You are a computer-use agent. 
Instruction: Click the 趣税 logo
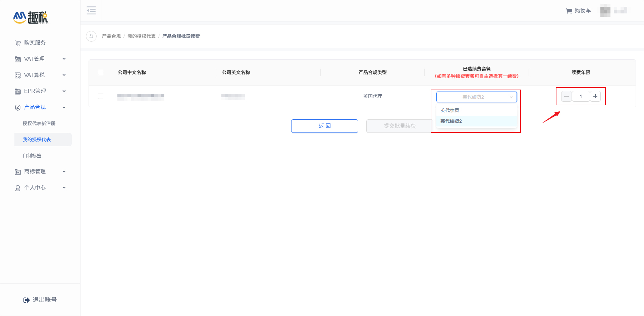(31, 17)
